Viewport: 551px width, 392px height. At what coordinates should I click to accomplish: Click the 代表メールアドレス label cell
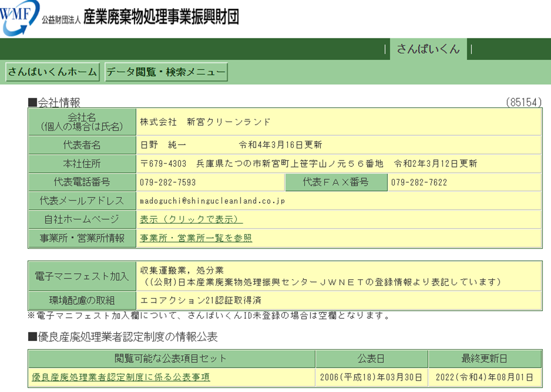82,201
